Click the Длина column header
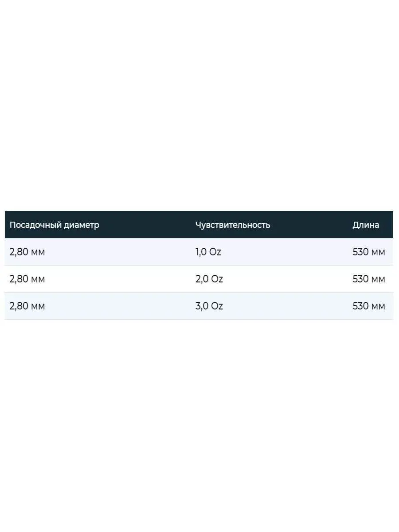The width and height of the screenshot is (399, 532). click(x=366, y=225)
